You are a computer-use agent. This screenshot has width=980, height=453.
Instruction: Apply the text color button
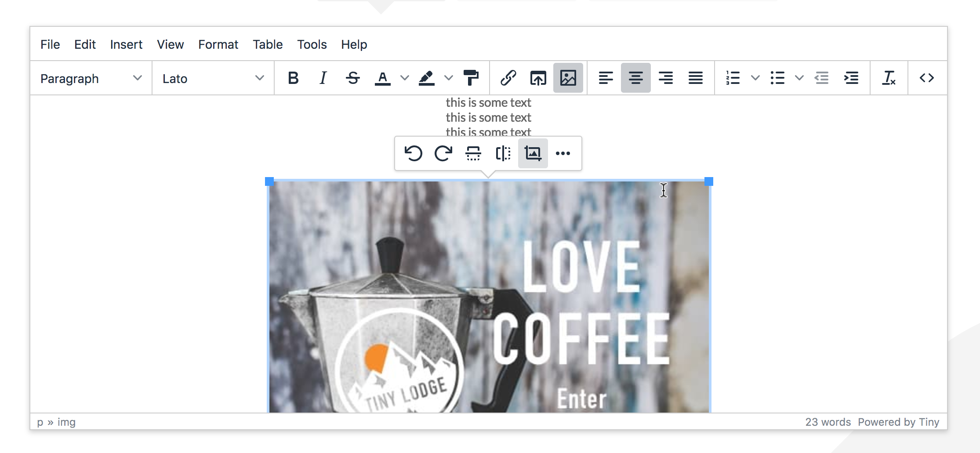[383, 78]
